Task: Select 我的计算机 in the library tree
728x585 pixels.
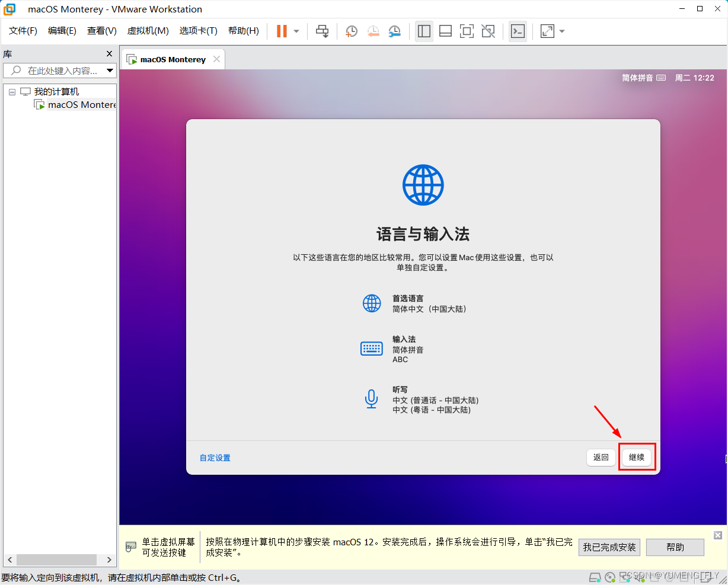Action: tap(56, 92)
